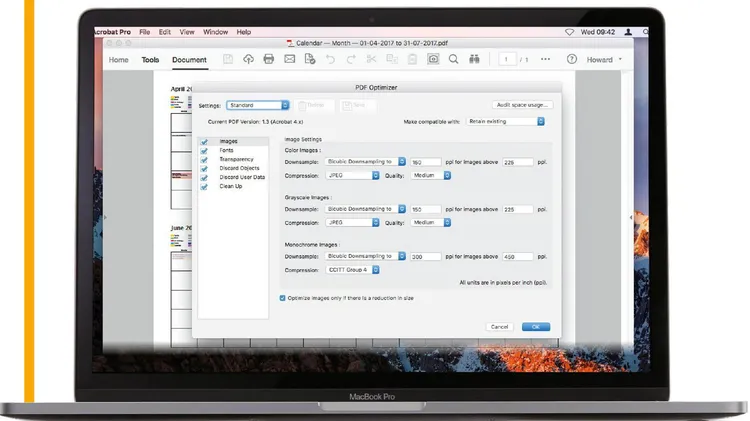The width and height of the screenshot is (750, 421).
Task: Click the binoculars Find icon
Action: [474, 59]
